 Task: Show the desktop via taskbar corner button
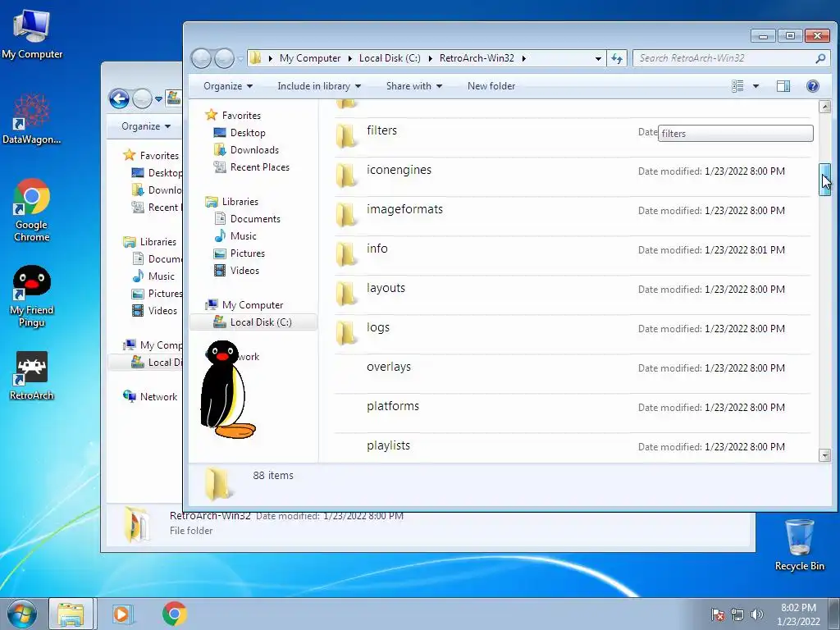coord(834,614)
